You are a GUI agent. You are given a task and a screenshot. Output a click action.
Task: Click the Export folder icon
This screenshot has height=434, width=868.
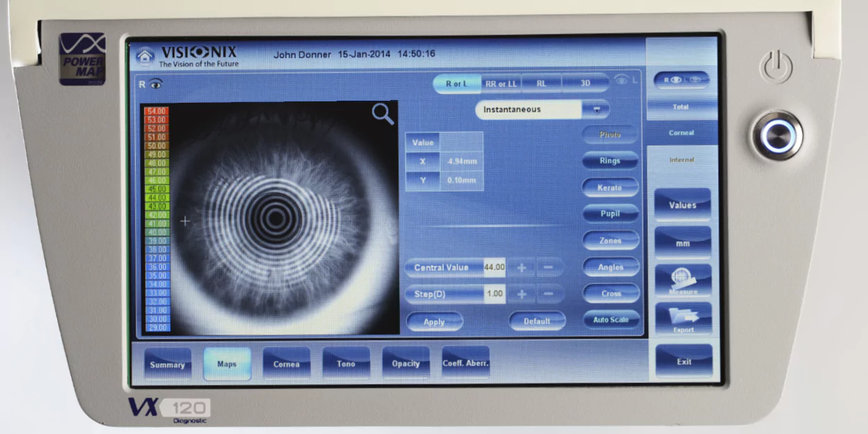point(683,319)
